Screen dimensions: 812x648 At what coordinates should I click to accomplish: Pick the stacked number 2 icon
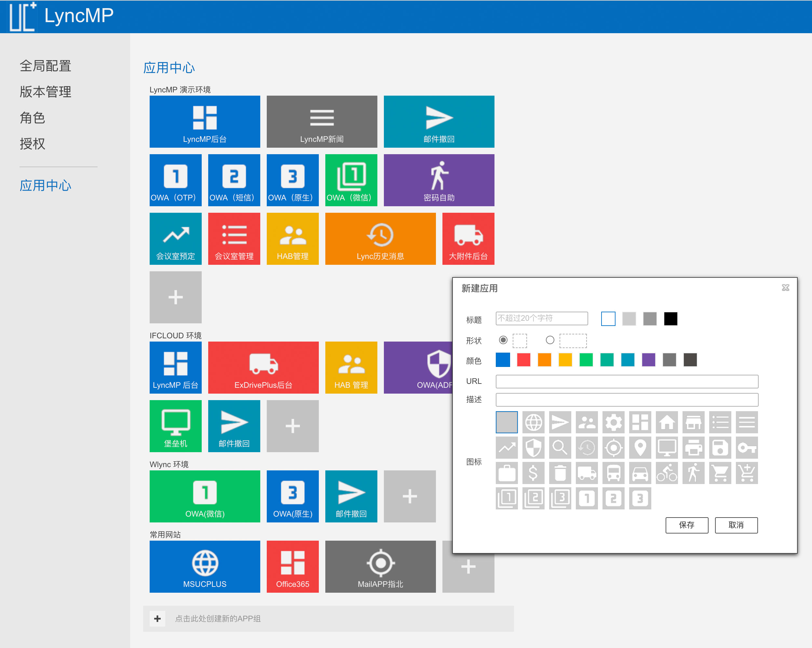click(533, 498)
